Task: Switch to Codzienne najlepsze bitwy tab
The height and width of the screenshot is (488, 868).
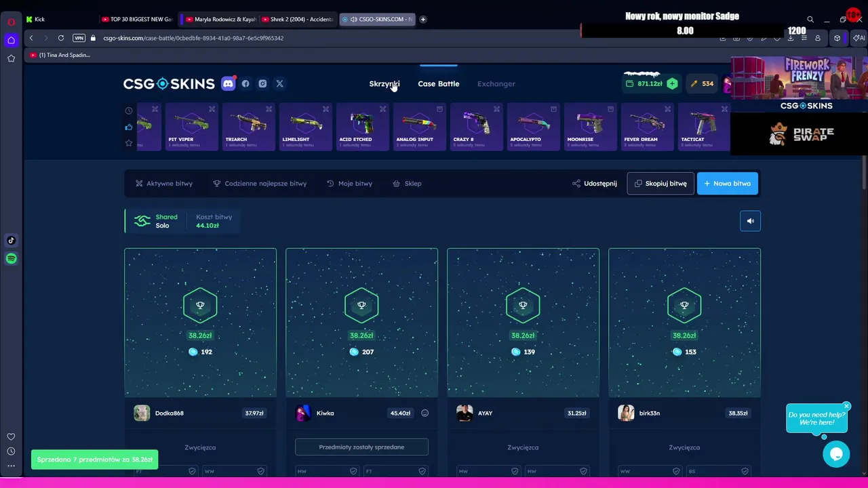Action: (260, 184)
